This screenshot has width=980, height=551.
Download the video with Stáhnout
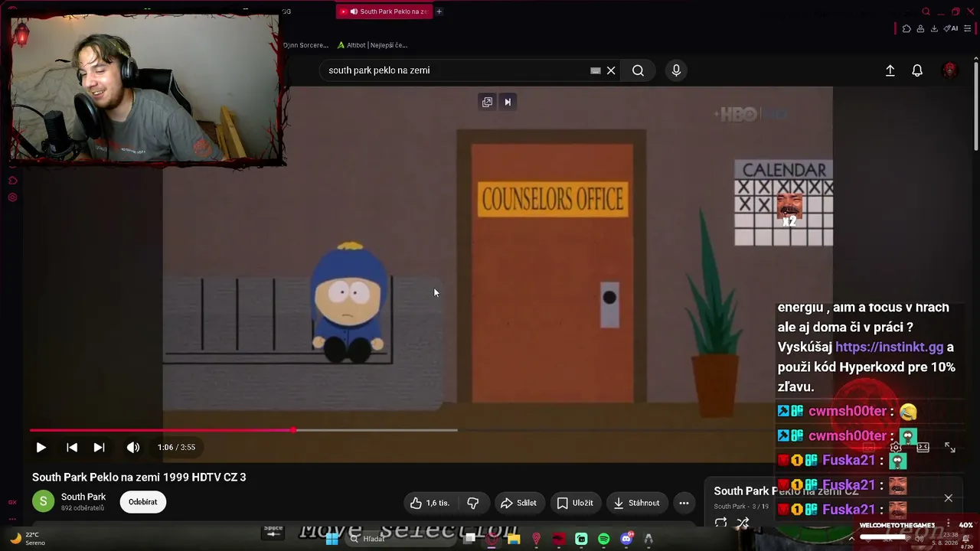tap(637, 503)
